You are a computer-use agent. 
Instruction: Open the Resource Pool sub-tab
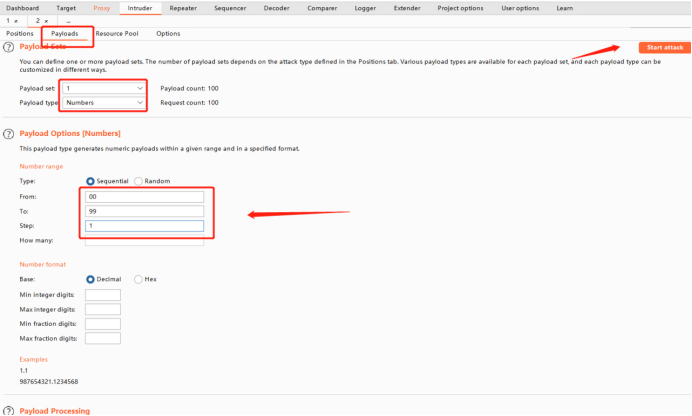tap(117, 34)
